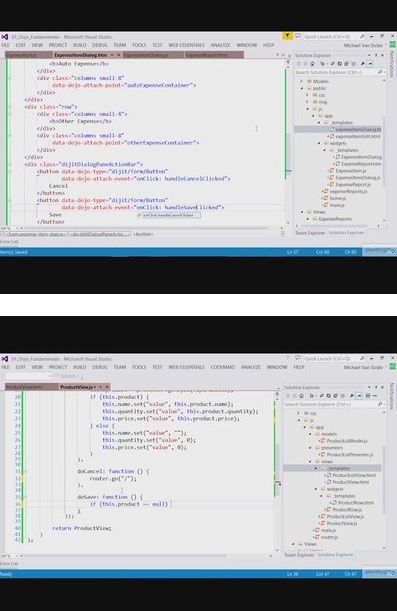Viewport: 397px width, 611px height.
Task: Click Refresh icon in ExpenseItemDialog window's Solution Explorer
Action: tap(339, 64)
